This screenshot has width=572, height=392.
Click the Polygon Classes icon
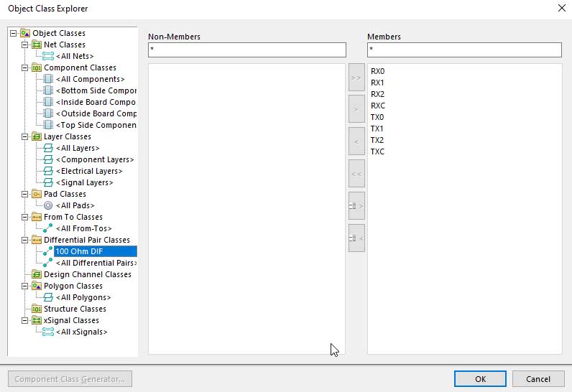37,286
